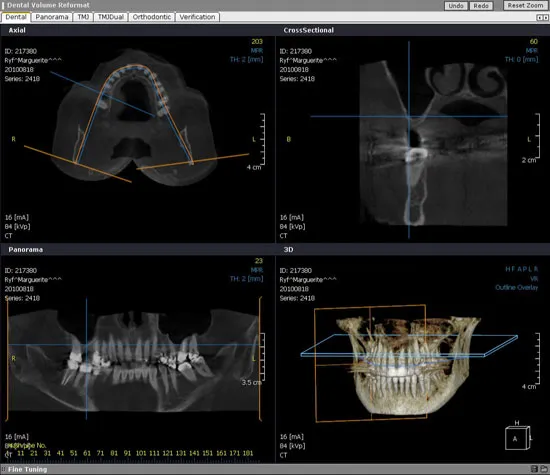Click the 'VR' rendering label in 3D view
The image size is (550, 475).
point(534,279)
